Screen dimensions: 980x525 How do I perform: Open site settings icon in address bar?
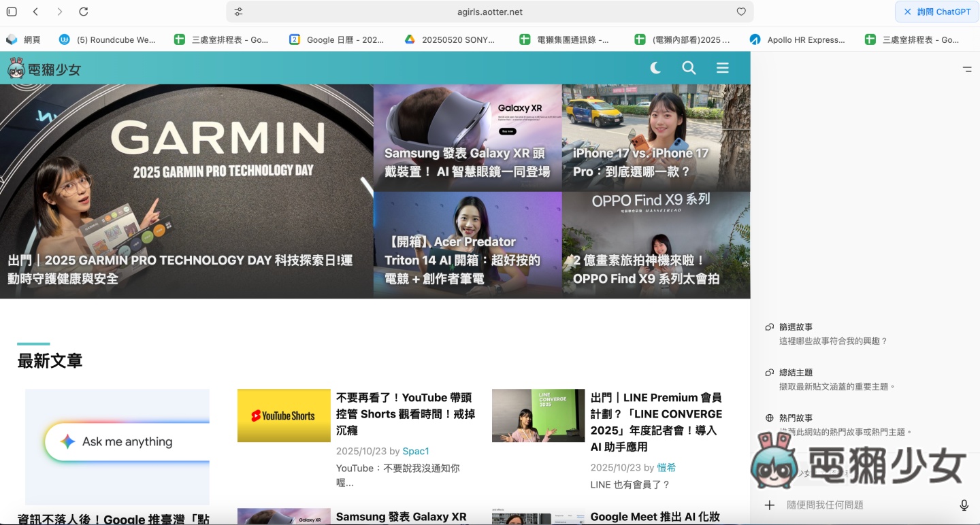coord(238,12)
